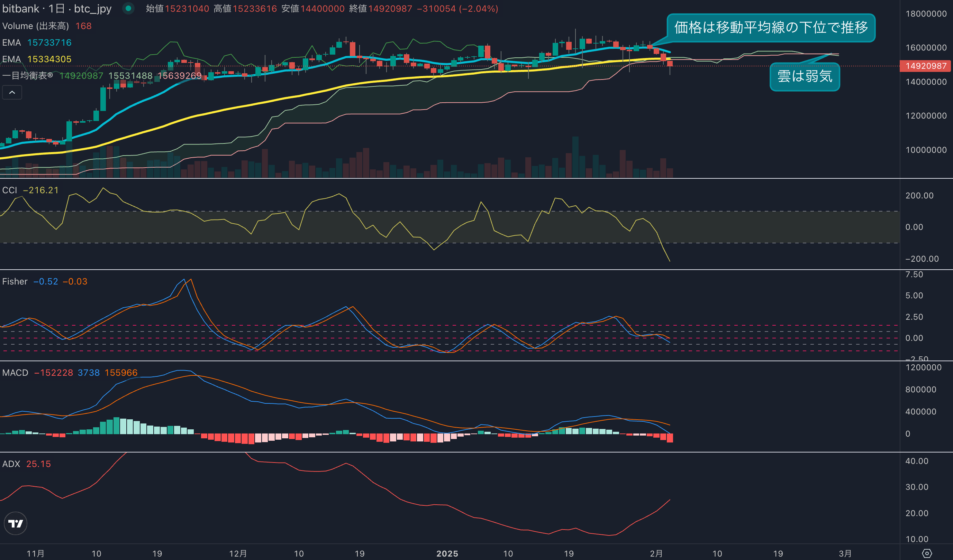Screen dimensions: 953x560
Task: Click the 2月 label on time axis
Action: pyautogui.click(x=656, y=553)
